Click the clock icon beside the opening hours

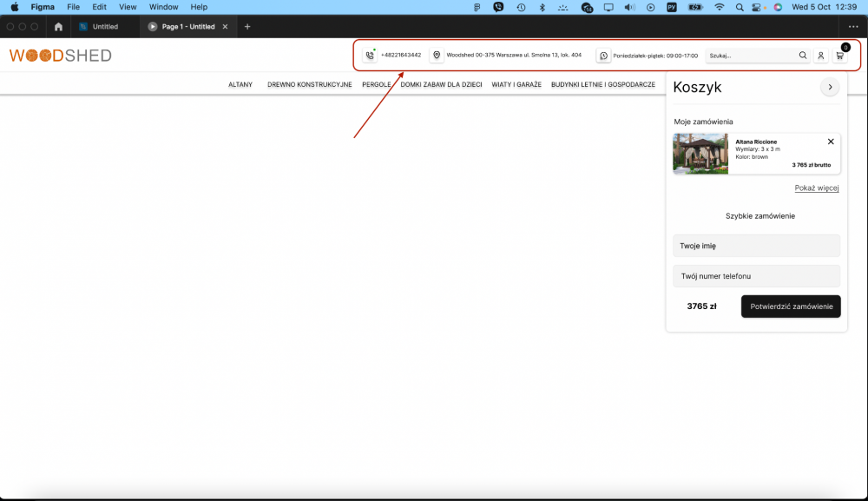coord(603,55)
